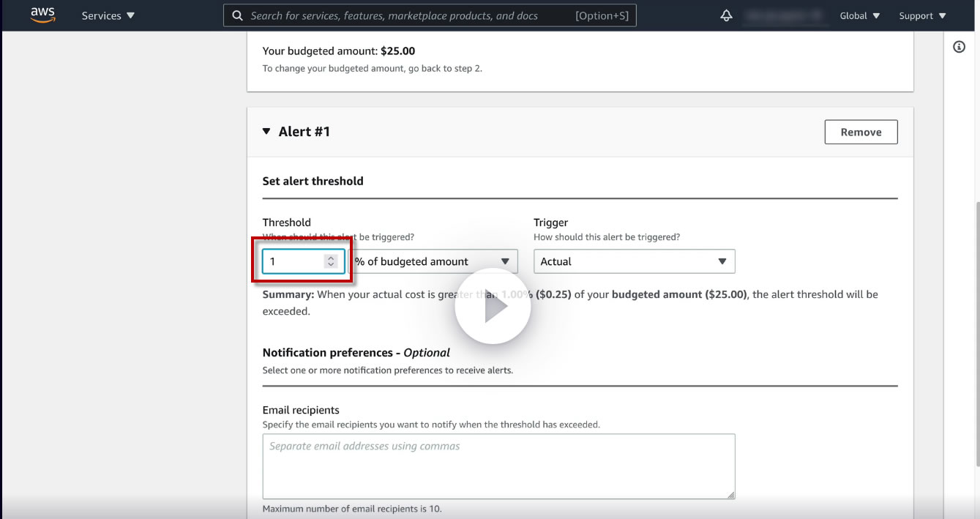Open the notifications bell

click(726, 15)
